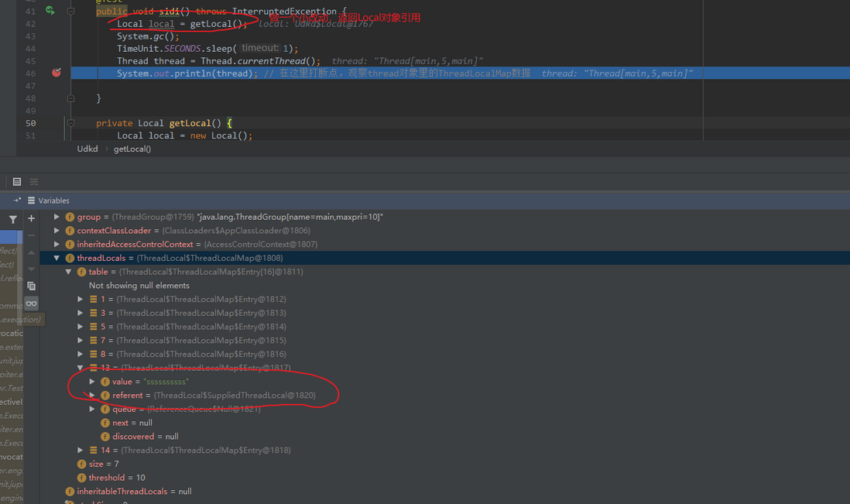Expand table entry 5 arrow
The height and width of the screenshot is (504, 850).
tap(81, 326)
